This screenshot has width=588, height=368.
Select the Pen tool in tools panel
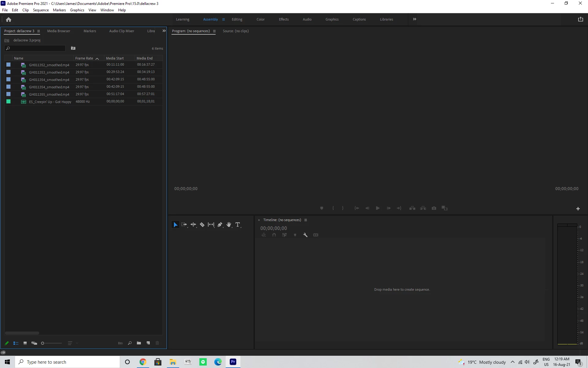(x=220, y=225)
